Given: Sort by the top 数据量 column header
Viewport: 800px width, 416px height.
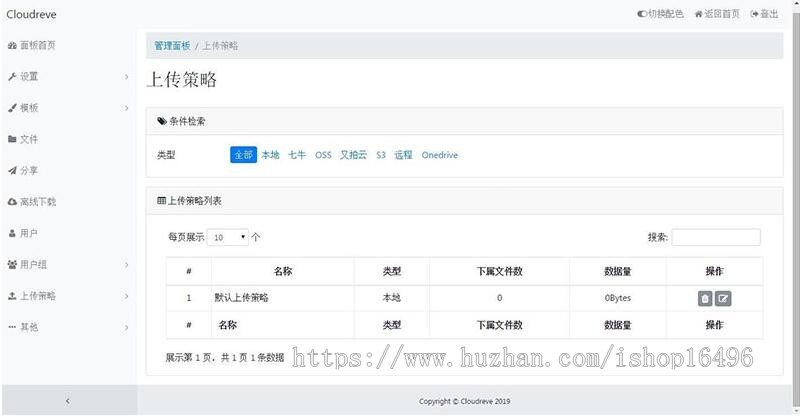Looking at the screenshot, I should [x=618, y=271].
